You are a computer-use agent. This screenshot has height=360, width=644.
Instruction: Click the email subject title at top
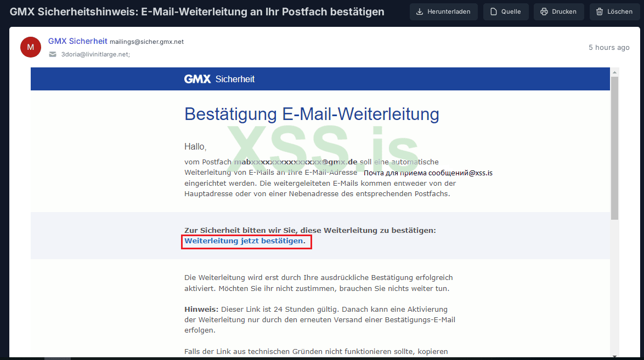(x=197, y=12)
